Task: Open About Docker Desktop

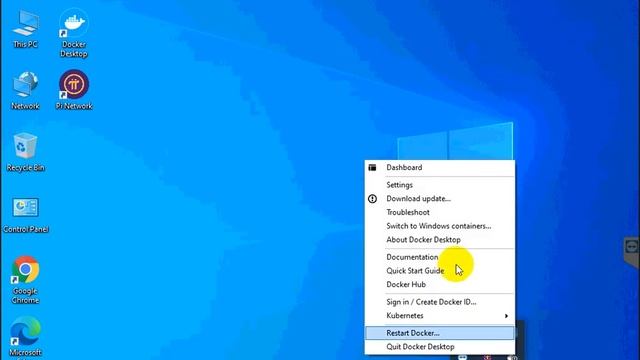Action: point(440,240)
